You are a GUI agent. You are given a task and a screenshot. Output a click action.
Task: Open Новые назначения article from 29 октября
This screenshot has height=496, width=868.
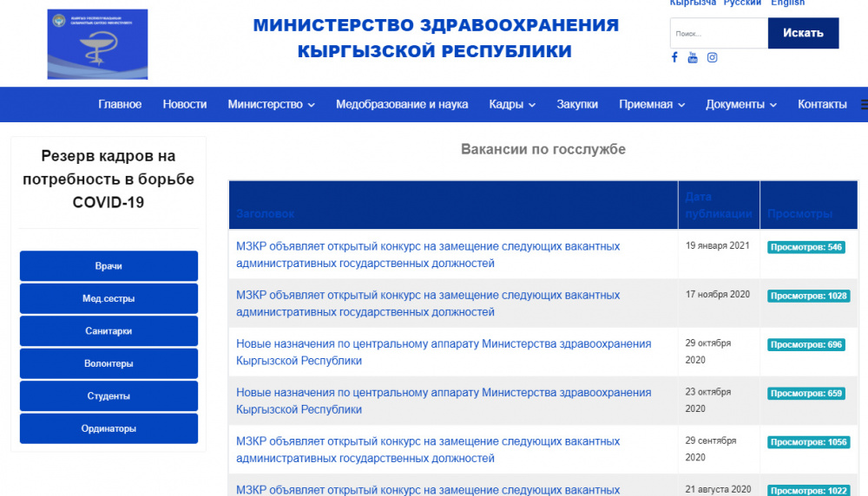(x=444, y=352)
